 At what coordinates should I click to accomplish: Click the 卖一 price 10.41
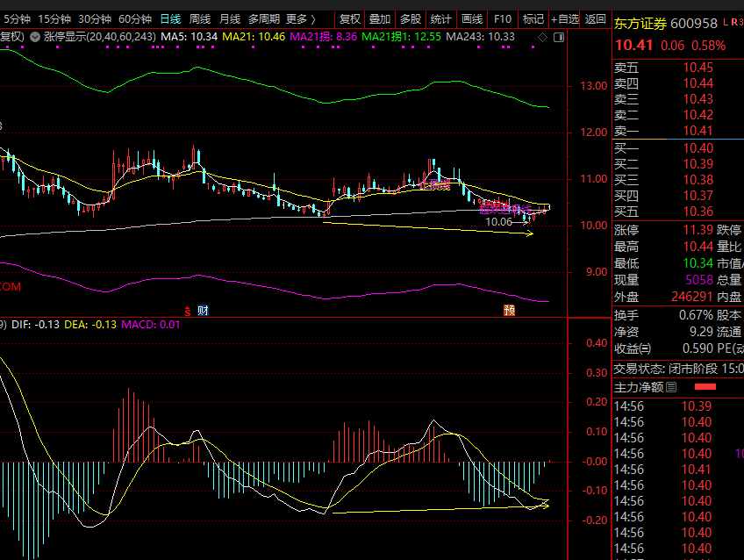(x=698, y=131)
